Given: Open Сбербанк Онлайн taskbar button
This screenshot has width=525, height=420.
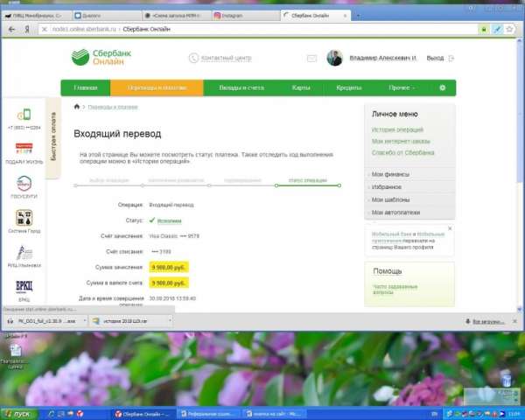Looking at the screenshot, I should pos(143,414).
